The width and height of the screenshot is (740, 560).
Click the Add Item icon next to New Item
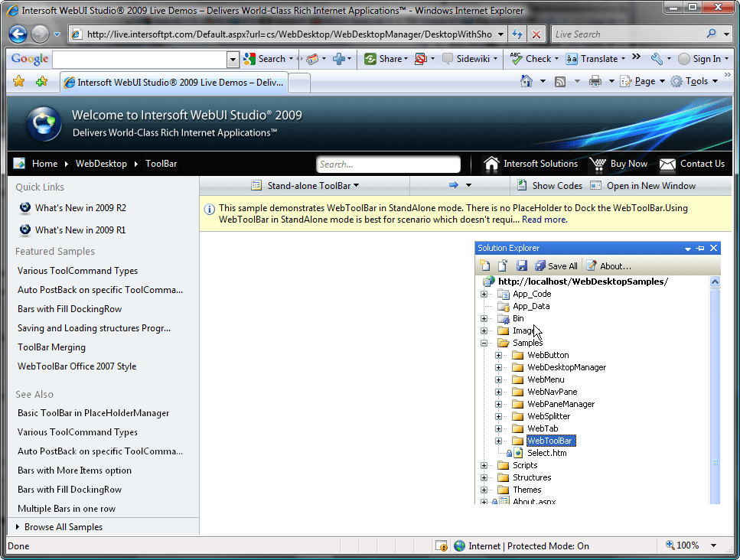tap(502, 265)
